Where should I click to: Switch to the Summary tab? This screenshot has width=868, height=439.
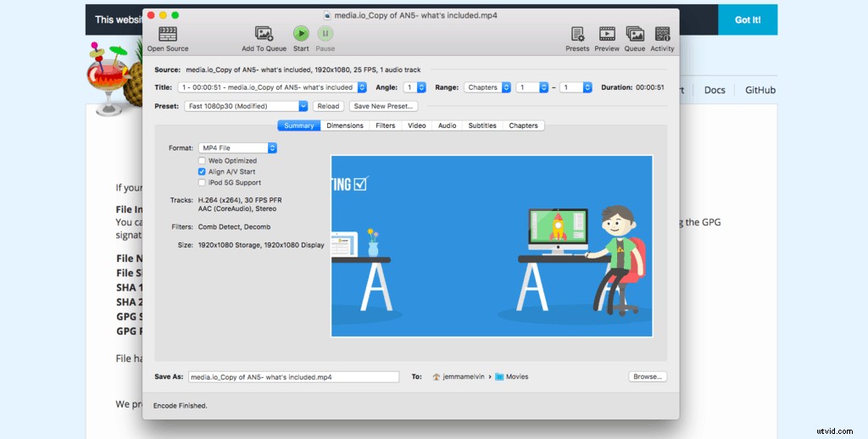(x=299, y=125)
